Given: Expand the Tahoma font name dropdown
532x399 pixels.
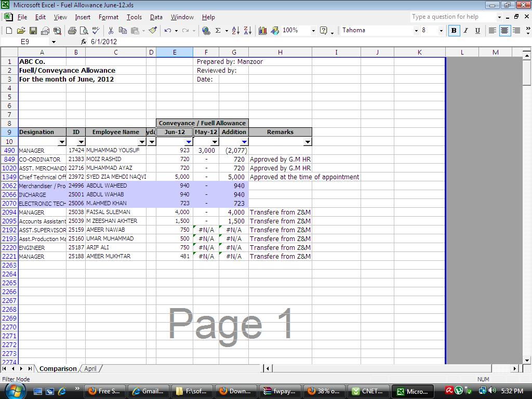Looking at the screenshot, I should pyautogui.click(x=416, y=31).
